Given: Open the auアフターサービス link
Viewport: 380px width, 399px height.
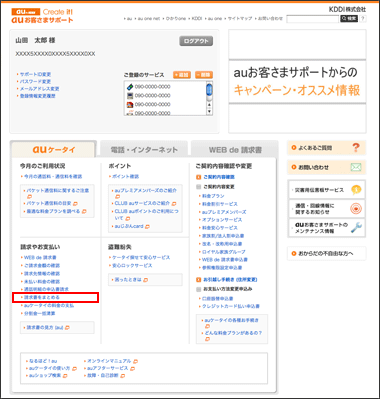Looking at the screenshot, I should click(x=107, y=368).
